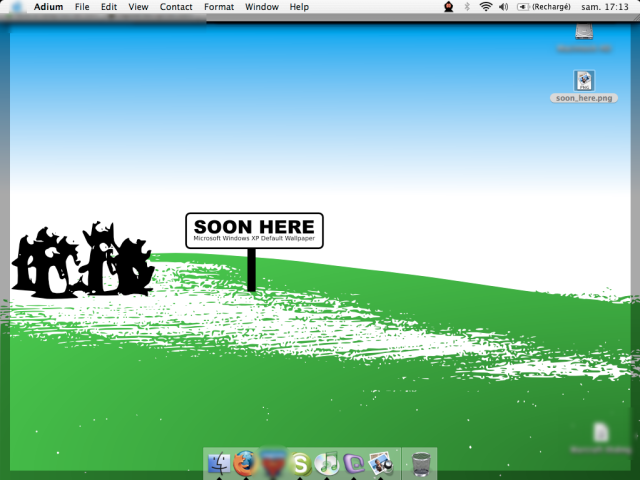The height and width of the screenshot is (480, 640).
Task: Click the volume speaker menu bar icon
Action: tap(504, 7)
